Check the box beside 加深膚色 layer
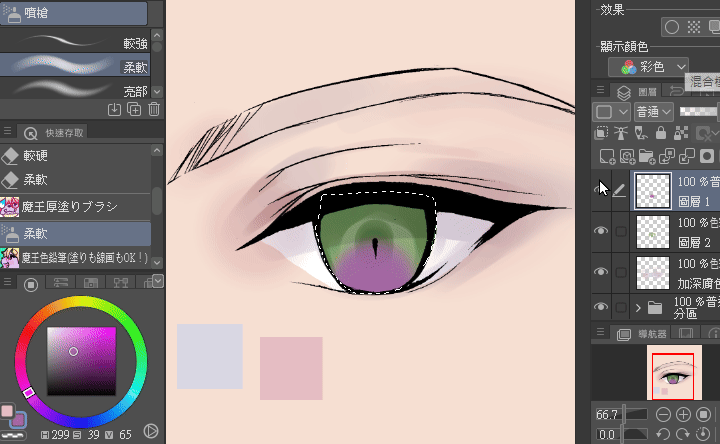Image resolution: width=720 pixels, height=444 pixels. click(x=621, y=272)
